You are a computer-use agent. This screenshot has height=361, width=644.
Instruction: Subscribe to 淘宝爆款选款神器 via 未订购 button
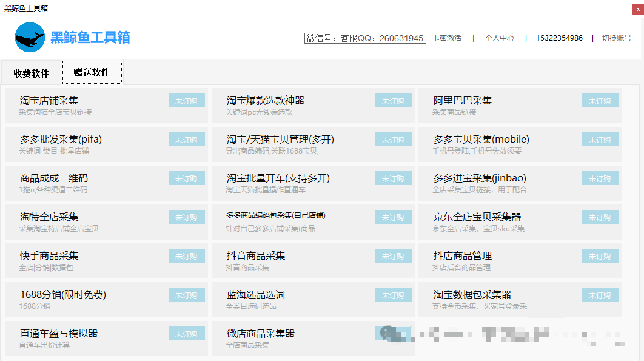[x=393, y=101]
